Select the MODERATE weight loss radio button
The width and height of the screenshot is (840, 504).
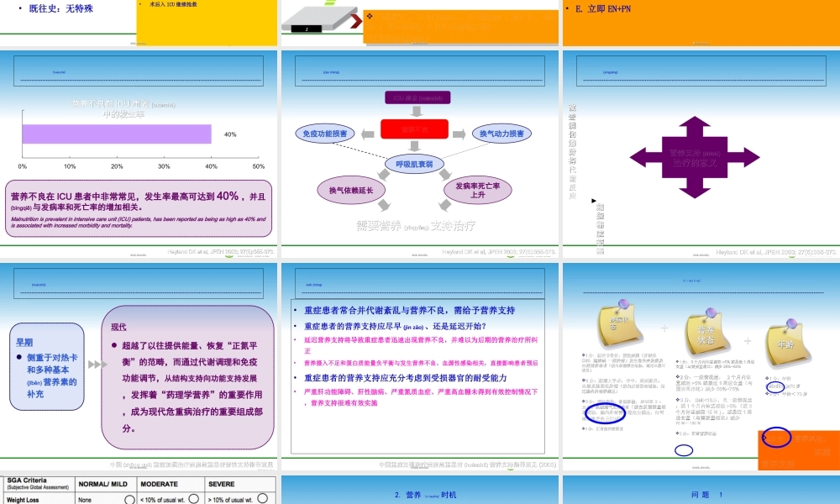tap(193, 499)
